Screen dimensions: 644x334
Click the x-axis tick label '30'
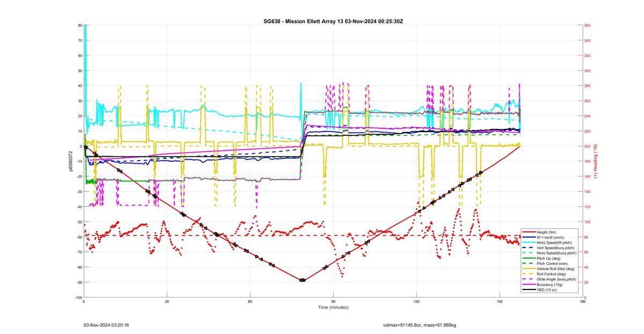pyautogui.click(x=167, y=301)
